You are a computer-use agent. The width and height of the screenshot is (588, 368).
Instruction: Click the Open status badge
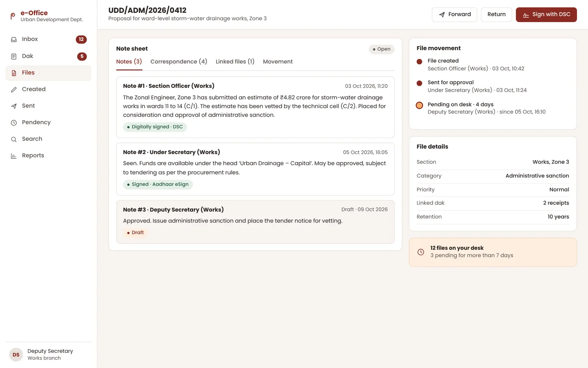(382, 49)
